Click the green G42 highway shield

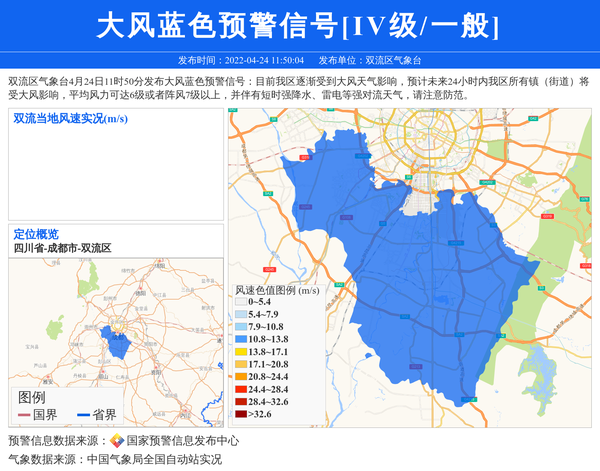coord(533,119)
